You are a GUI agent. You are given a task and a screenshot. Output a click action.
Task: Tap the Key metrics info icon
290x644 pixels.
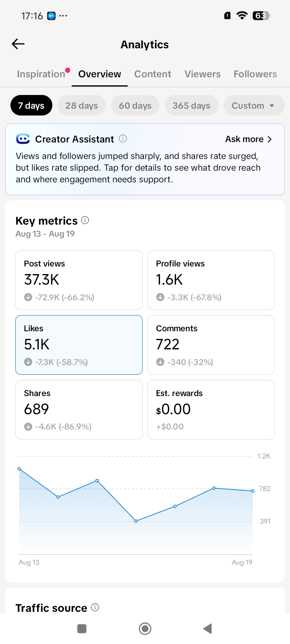click(x=85, y=220)
